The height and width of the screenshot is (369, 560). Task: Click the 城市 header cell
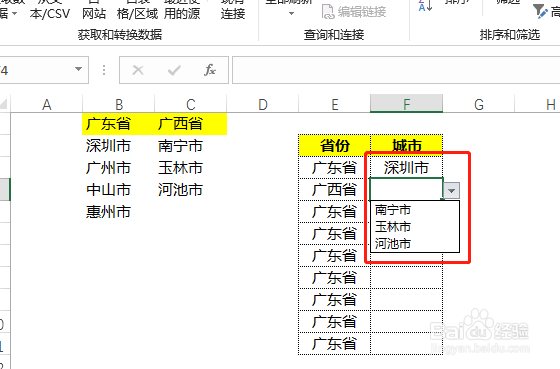pyautogui.click(x=407, y=146)
